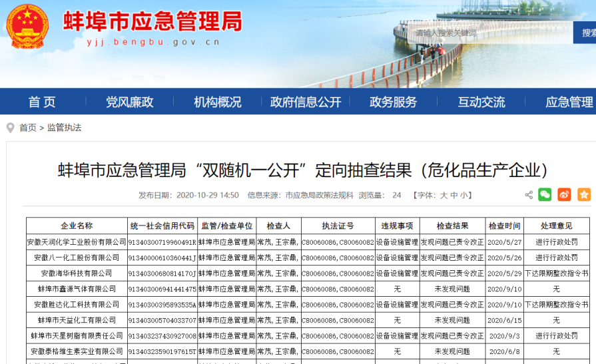Open the share icon
The height and width of the screenshot is (364, 596).
pos(529,195)
